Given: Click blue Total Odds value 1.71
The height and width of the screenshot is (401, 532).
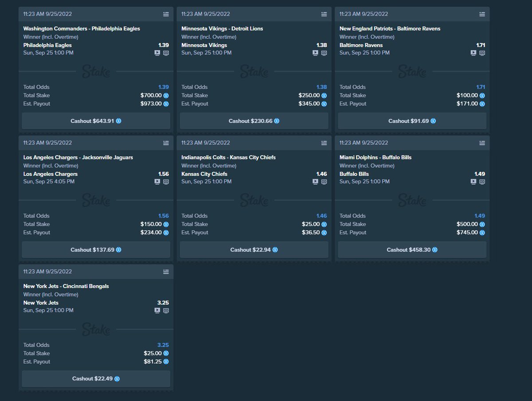Looking at the screenshot, I should pyautogui.click(x=481, y=87).
